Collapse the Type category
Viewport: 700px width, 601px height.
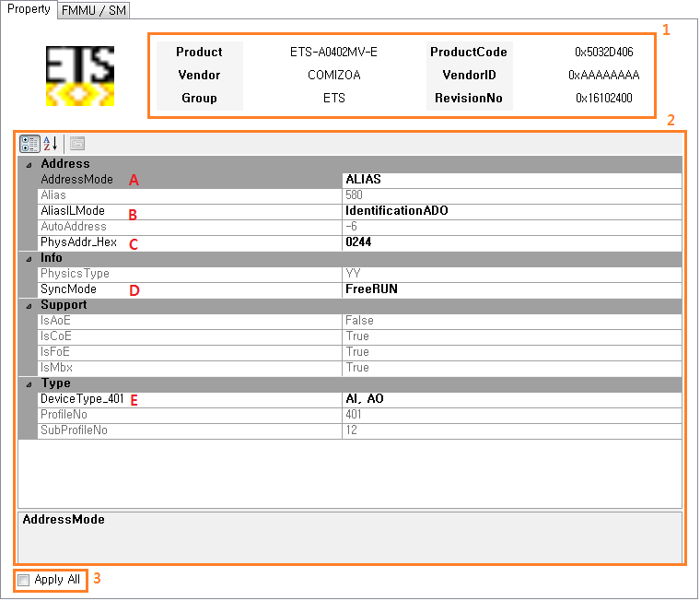point(28,383)
